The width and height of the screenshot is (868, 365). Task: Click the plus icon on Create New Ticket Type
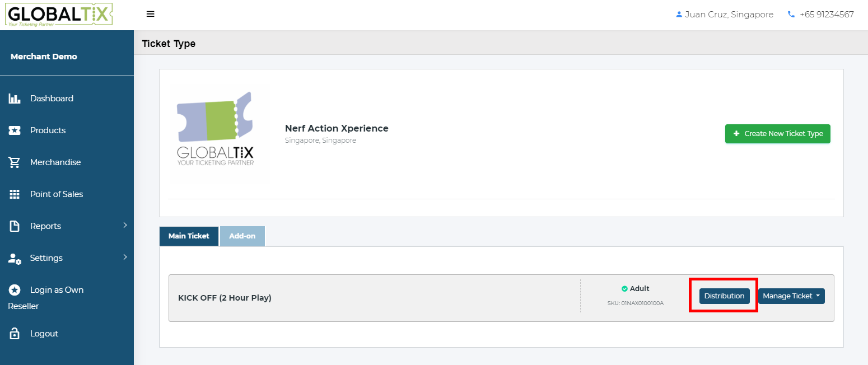click(x=736, y=134)
